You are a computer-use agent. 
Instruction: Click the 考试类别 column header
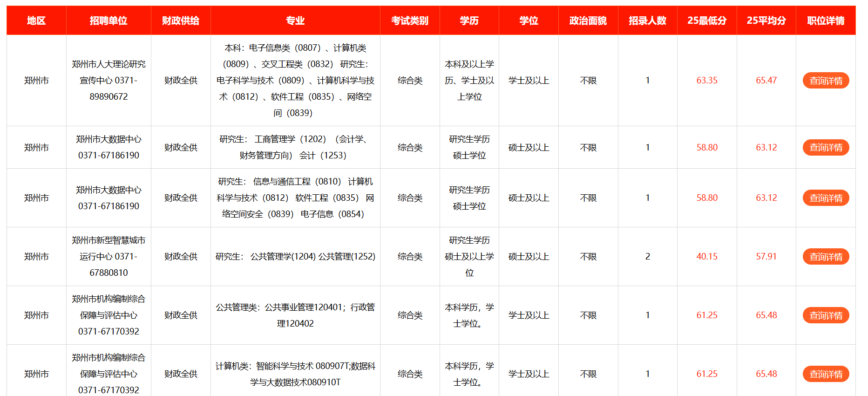410,20
